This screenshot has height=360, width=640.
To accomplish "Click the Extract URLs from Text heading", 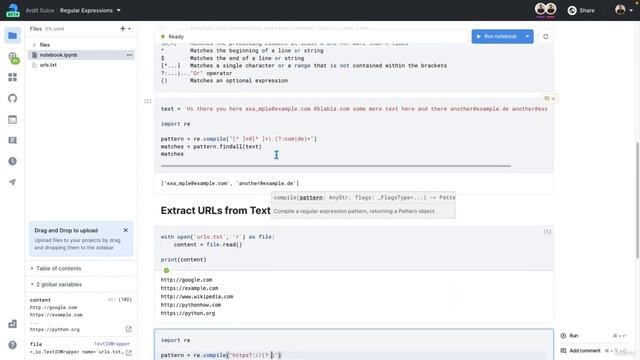I will click(x=215, y=211).
